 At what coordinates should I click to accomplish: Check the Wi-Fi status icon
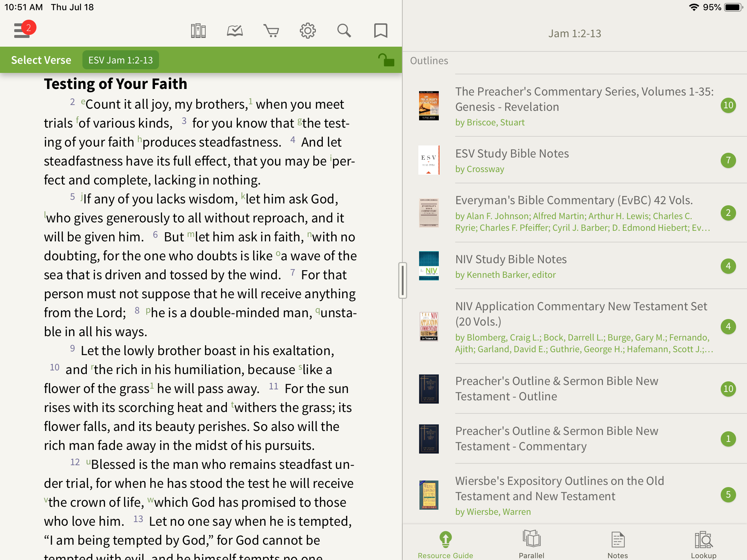[x=694, y=7]
